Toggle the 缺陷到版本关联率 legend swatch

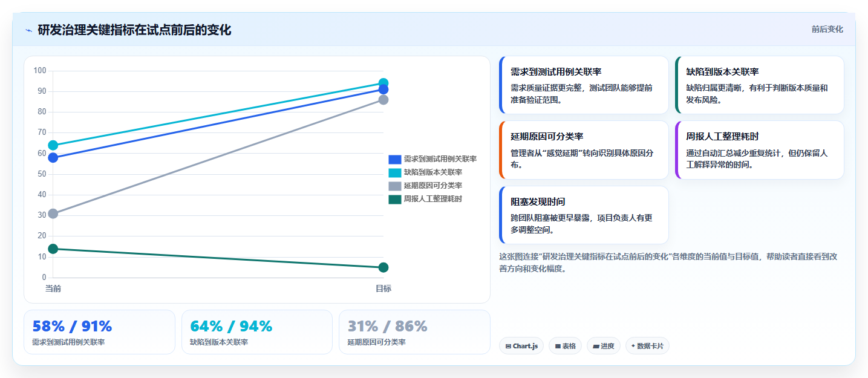point(394,172)
